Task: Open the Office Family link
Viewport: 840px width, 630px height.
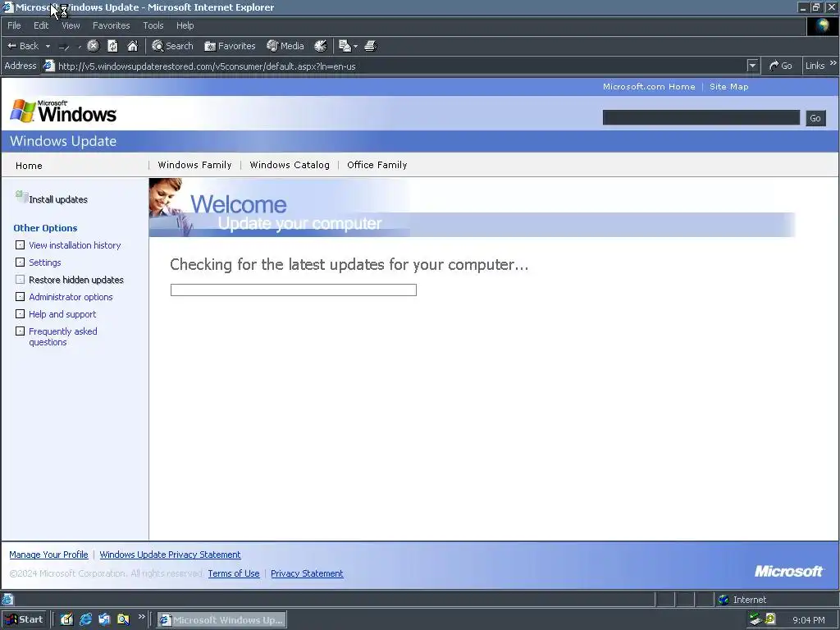Action: click(377, 165)
